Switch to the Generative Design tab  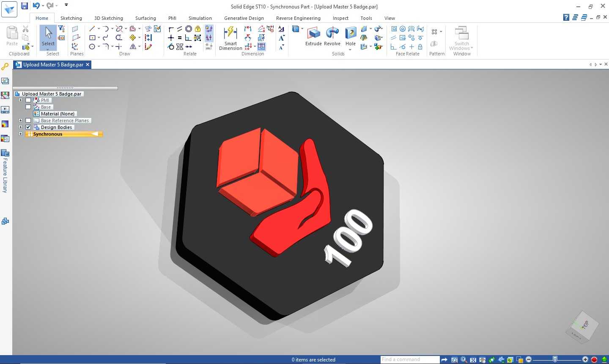244,18
